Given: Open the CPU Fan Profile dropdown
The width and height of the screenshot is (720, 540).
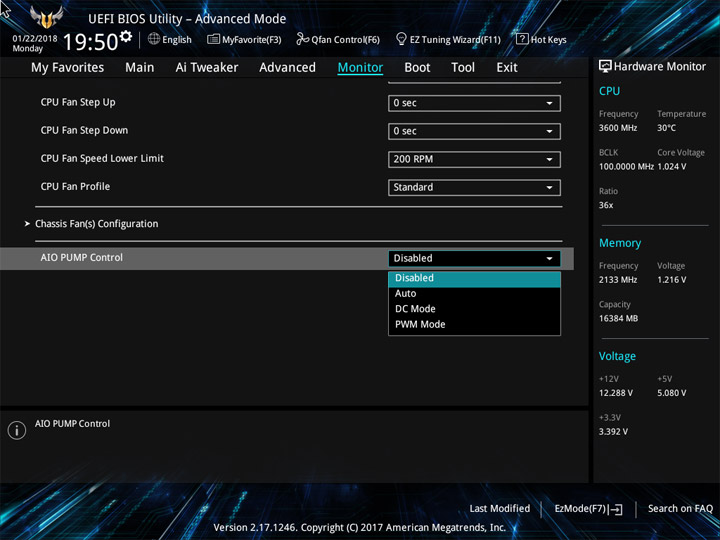Looking at the screenshot, I should [x=474, y=187].
